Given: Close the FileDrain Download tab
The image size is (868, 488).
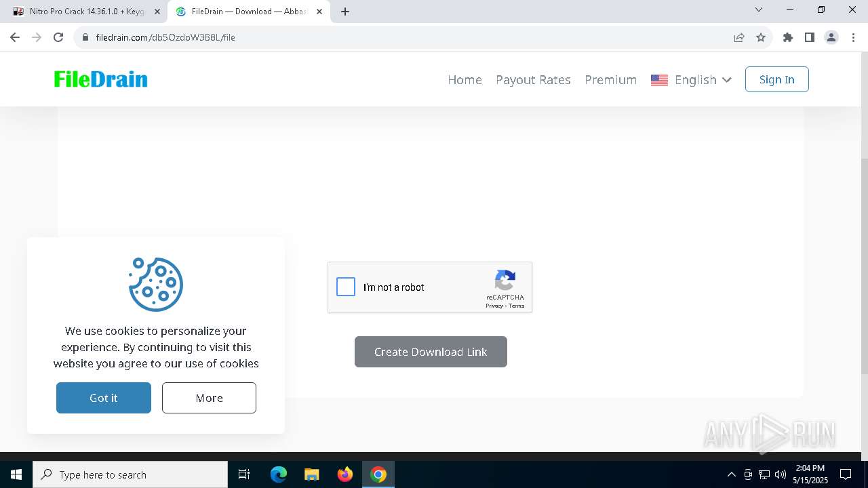Looking at the screenshot, I should 319,12.
